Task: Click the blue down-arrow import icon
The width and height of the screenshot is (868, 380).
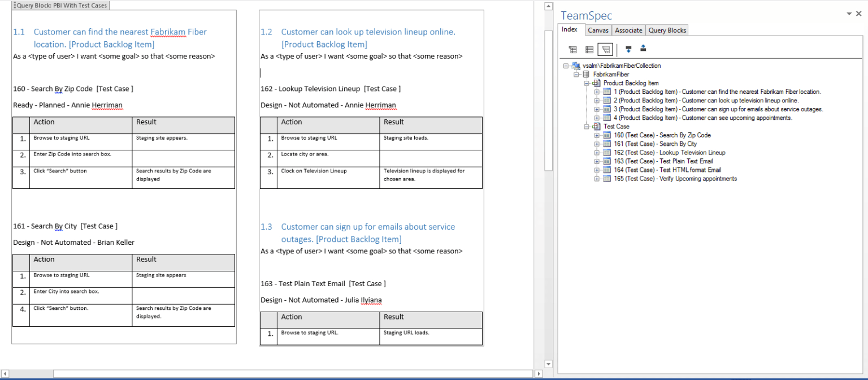Action: [x=628, y=49]
